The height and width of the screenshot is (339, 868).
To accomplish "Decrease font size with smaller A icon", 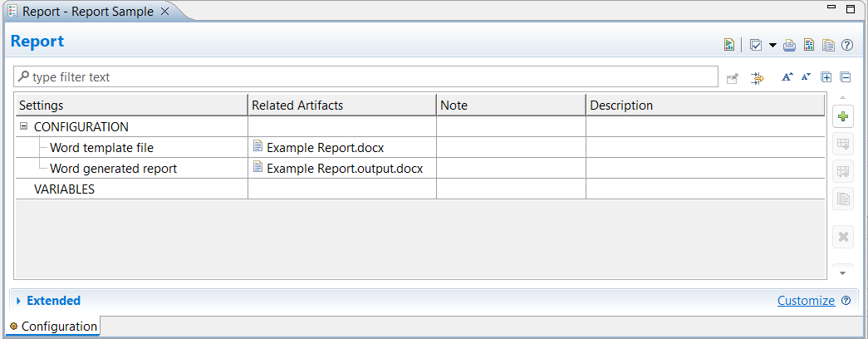I will (806, 77).
